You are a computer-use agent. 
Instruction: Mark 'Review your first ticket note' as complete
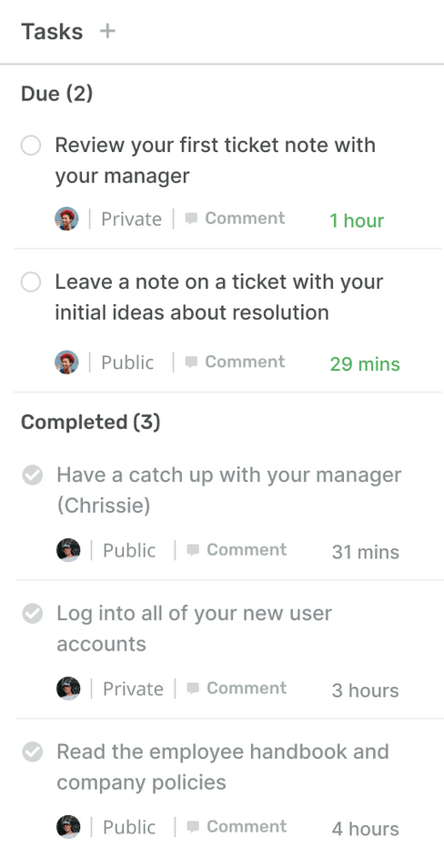(31, 146)
